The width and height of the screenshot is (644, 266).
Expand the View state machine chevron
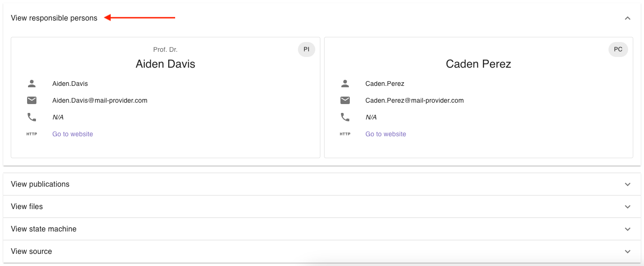tap(627, 229)
